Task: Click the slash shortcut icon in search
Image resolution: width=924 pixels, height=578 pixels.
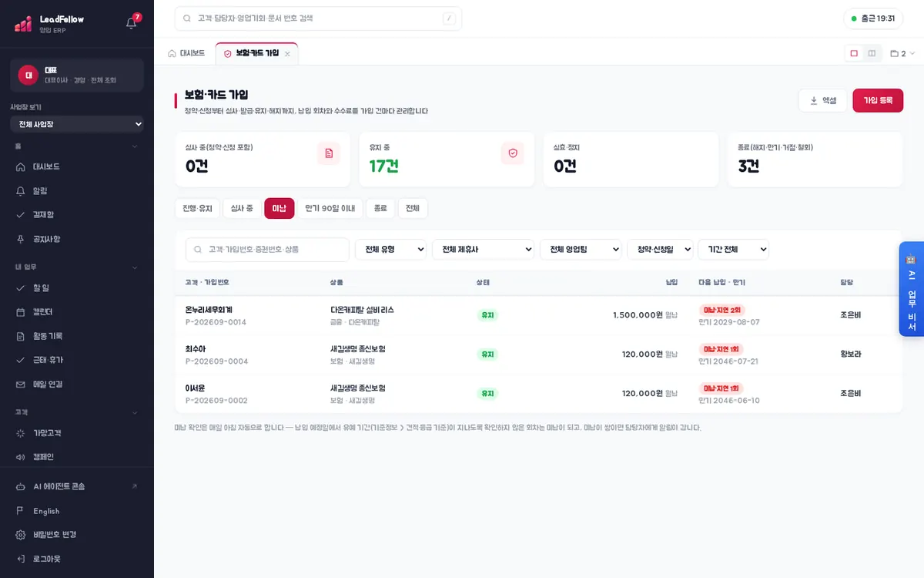Action: coord(449,18)
